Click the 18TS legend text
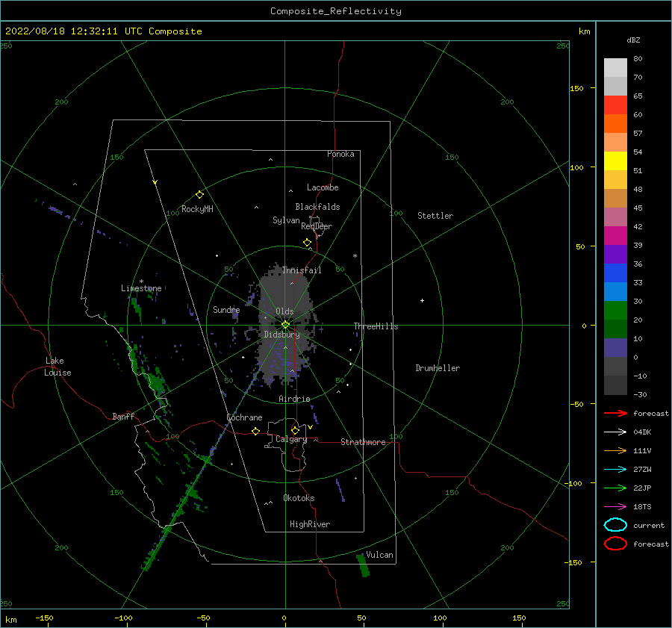 pos(642,507)
